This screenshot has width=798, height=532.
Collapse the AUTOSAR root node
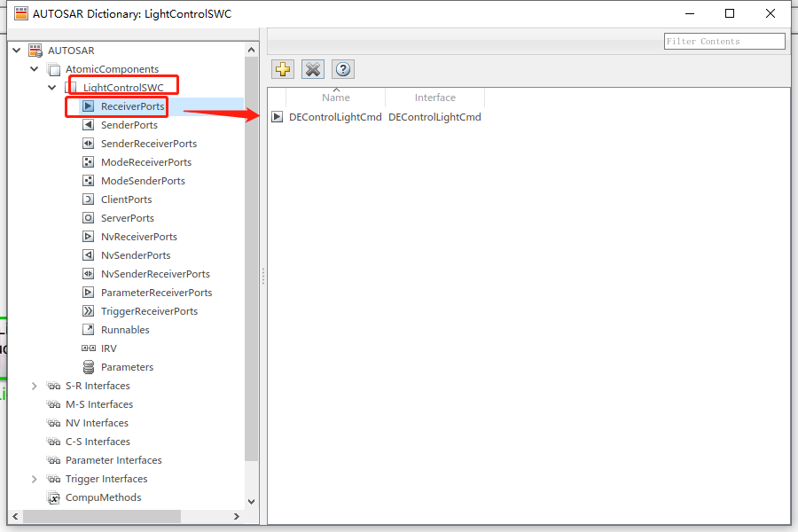(x=17, y=51)
